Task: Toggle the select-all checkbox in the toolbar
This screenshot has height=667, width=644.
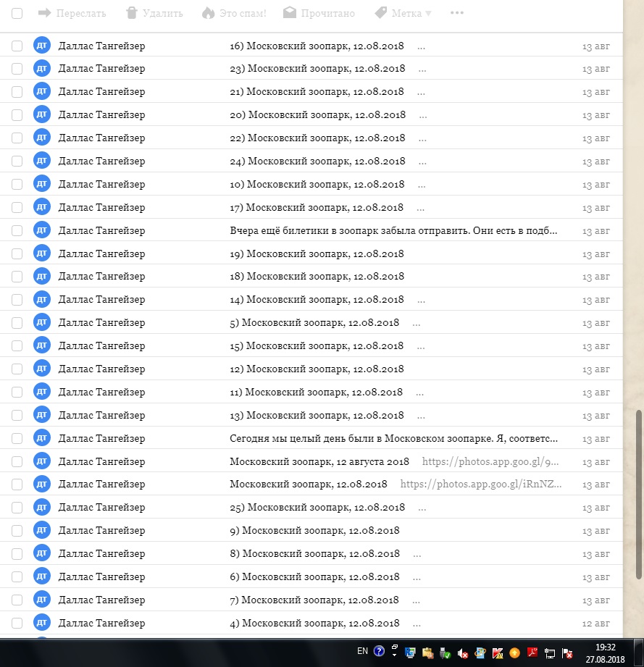Action: (x=17, y=13)
